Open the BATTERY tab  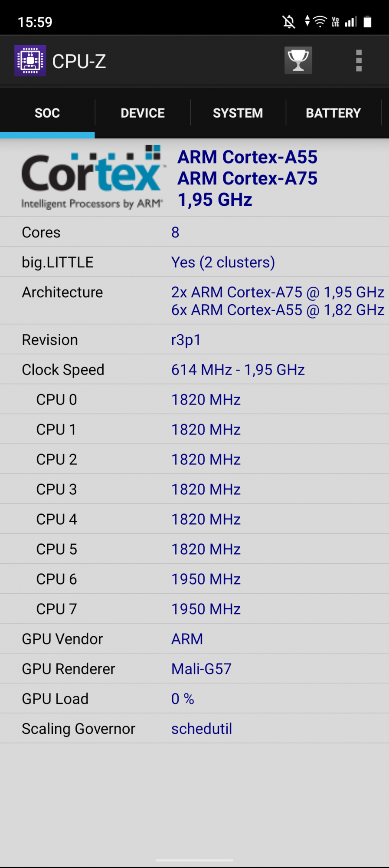(333, 113)
